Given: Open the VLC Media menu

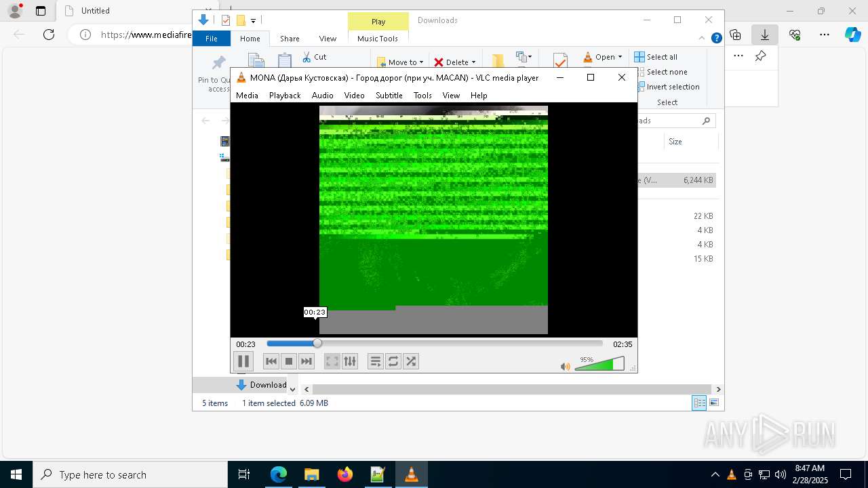Looking at the screenshot, I should click(x=247, y=96).
